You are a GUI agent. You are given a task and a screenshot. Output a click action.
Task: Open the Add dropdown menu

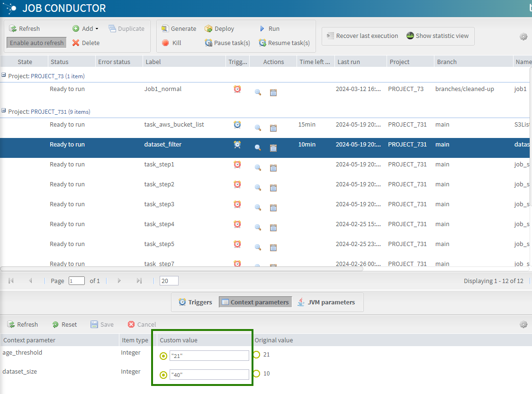tap(85, 28)
